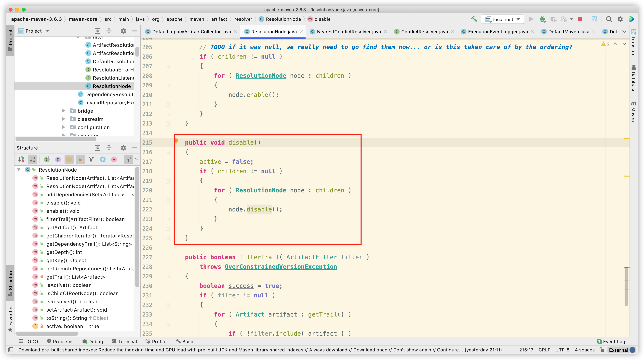Image resolution: width=644 pixels, height=360 pixels.
Task: Build project with the hammer icon
Action: (474, 19)
